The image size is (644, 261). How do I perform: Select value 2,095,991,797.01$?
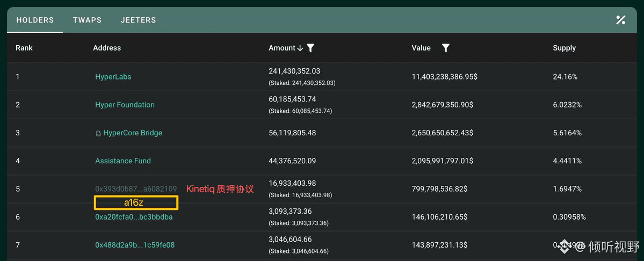[443, 161]
